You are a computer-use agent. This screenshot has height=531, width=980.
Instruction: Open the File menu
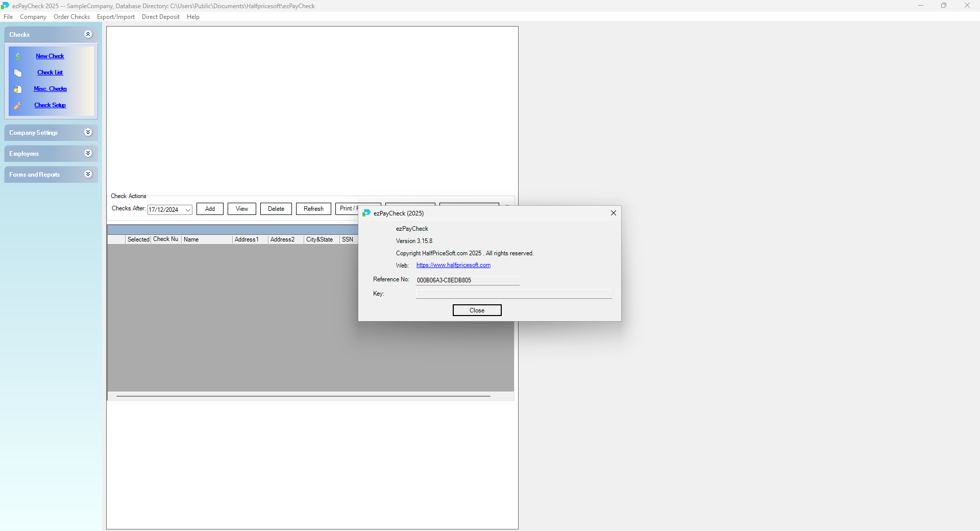[x=8, y=17]
